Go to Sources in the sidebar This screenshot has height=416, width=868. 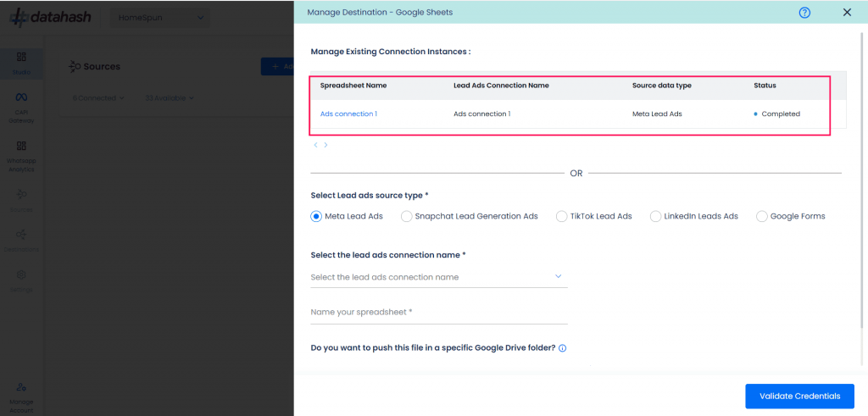click(x=21, y=201)
